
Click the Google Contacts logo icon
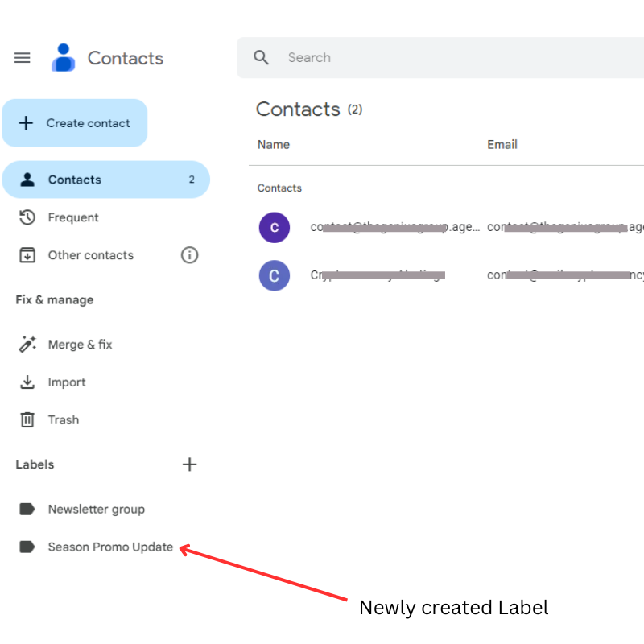(63, 57)
